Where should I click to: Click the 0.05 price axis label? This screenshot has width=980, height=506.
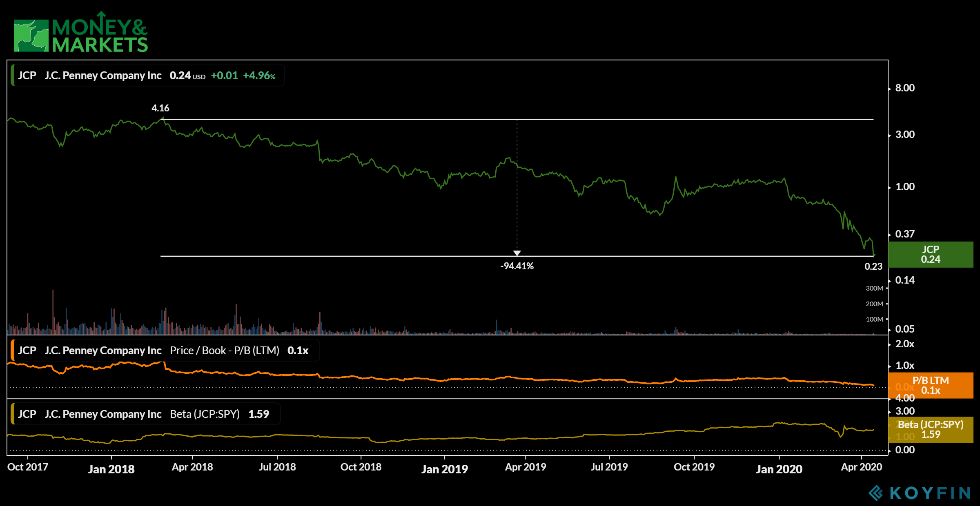click(x=905, y=329)
